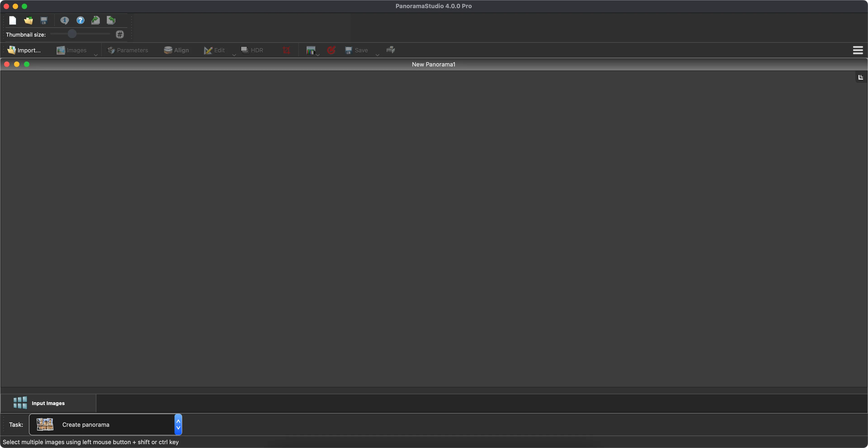Click the undo green arrow icon

point(111,21)
